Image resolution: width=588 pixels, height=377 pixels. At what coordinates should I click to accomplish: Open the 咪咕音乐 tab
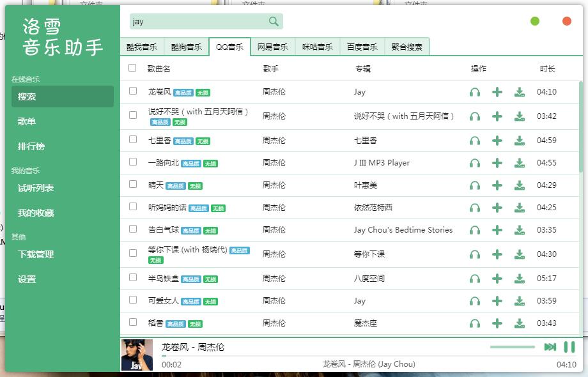point(317,47)
